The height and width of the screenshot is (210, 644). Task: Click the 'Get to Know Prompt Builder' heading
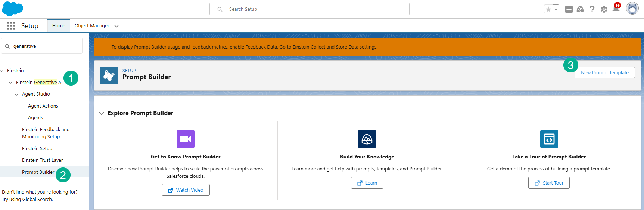click(x=186, y=157)
